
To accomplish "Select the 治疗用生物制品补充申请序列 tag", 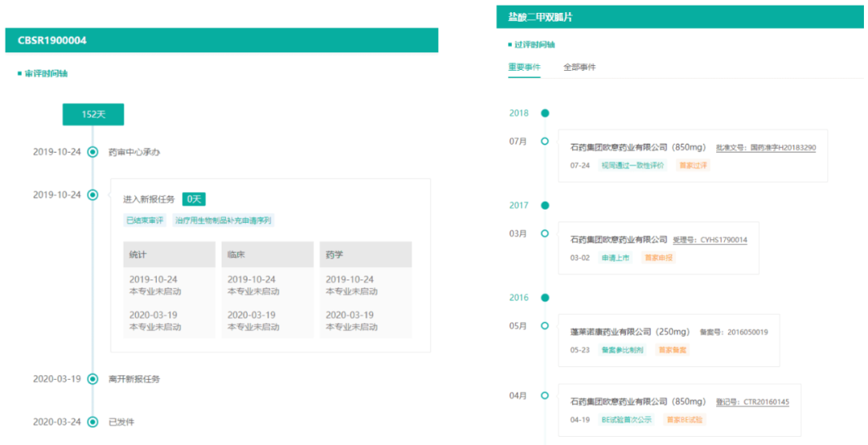I will click(x=223, y=220).
